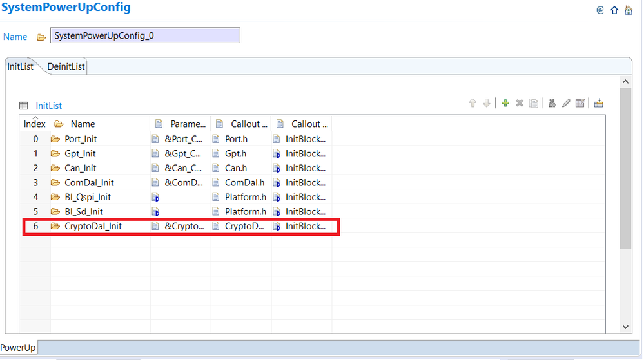Click the document icon next to &Can_C...
Screen dimensions: 644x360
[155, 168]
